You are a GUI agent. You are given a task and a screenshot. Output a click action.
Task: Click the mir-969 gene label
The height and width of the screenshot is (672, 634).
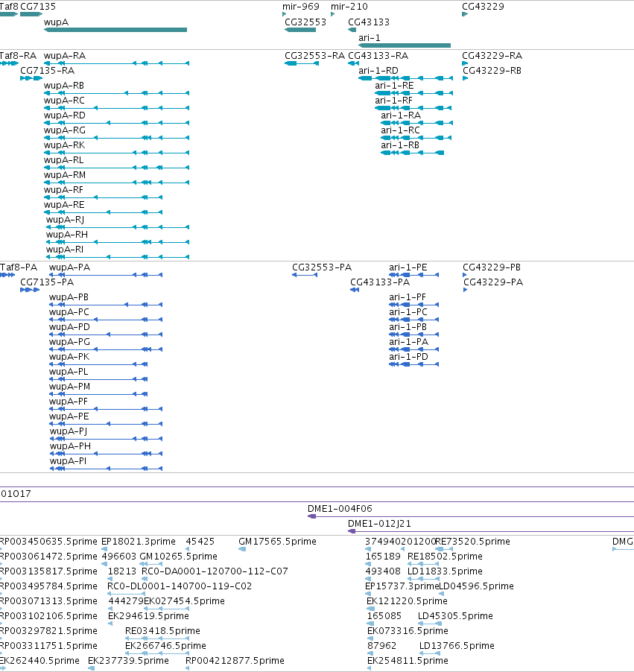(x=301, y=7)
